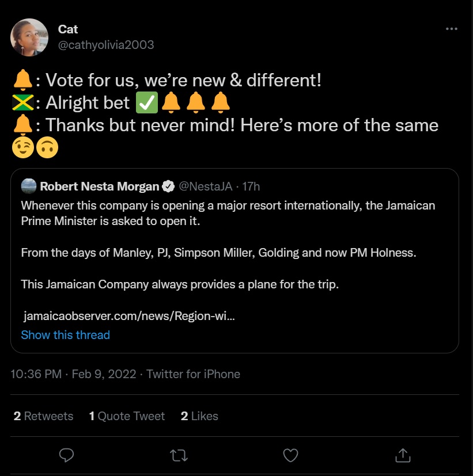Open Cat's profile picture
The width and height of the screenshot is (473, 476).
pyautogui.click(x=29, y=37)
